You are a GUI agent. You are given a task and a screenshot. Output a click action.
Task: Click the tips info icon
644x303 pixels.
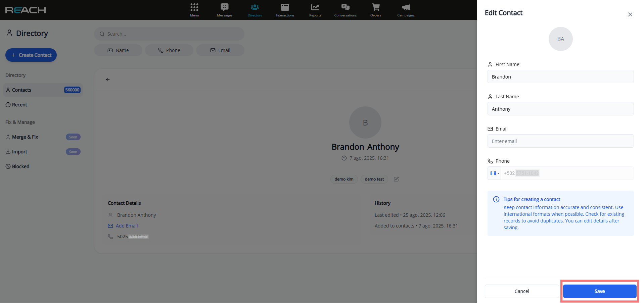(496, 199)
